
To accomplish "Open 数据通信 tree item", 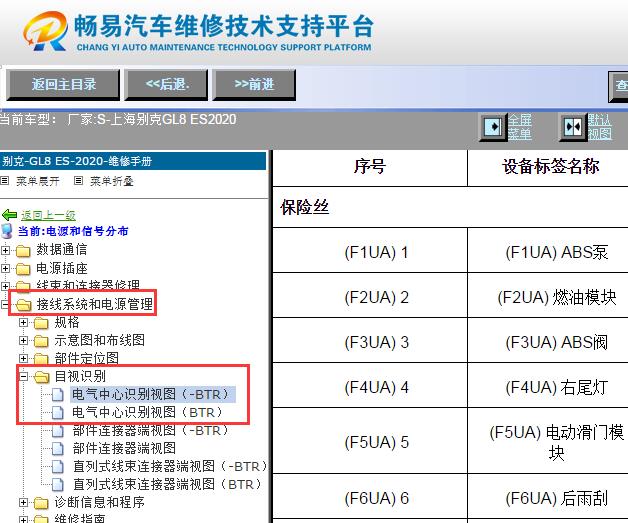I will coord(62,249).
